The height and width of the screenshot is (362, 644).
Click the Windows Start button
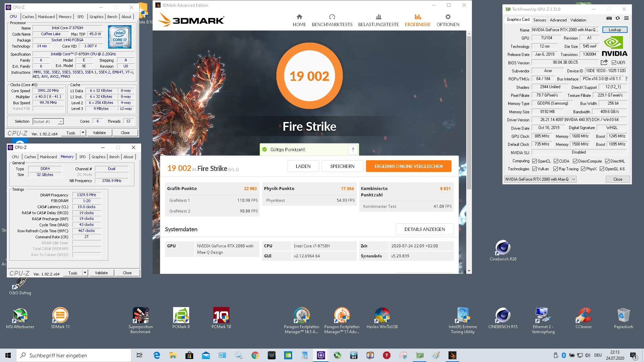pyautogui.click(x=8, y=355)
